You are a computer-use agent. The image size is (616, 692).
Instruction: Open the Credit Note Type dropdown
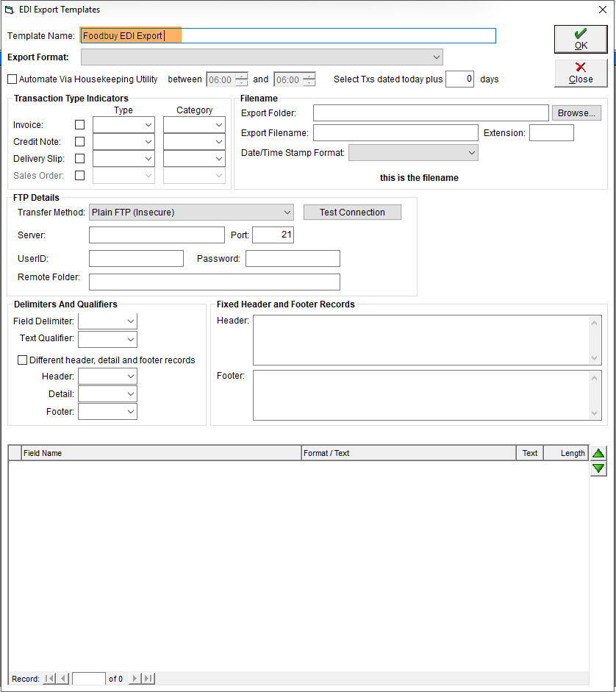point(123,142)
